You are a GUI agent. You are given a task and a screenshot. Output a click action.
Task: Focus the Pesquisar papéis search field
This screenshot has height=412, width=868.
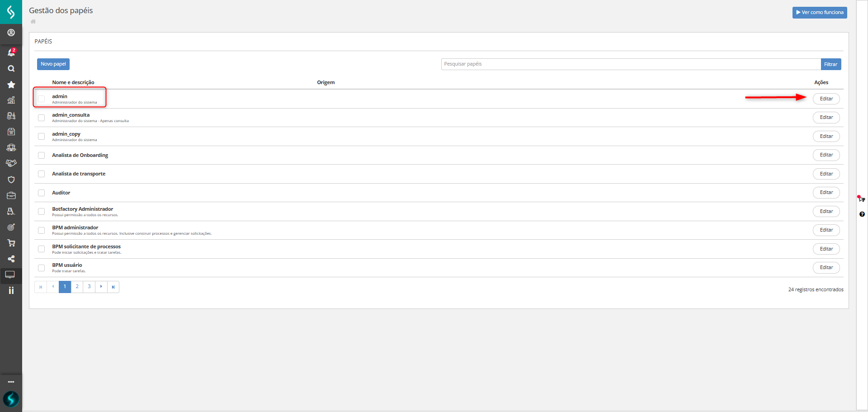click(x=631, y=64)
